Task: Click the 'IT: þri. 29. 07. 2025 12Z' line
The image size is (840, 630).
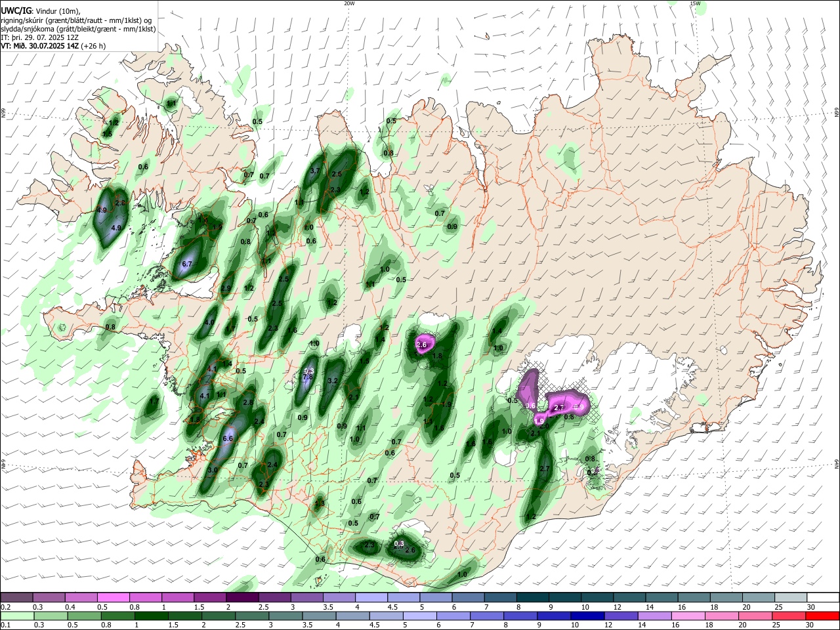Action: tap(41, 37)
